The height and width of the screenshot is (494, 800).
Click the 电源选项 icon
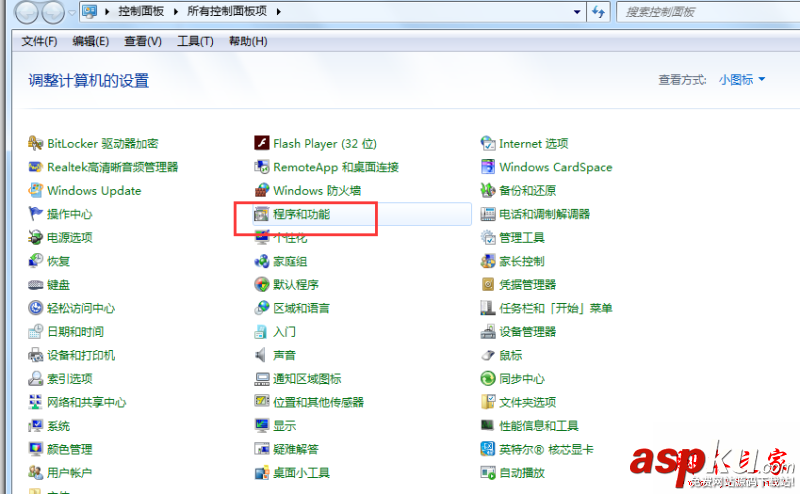[x=35, y=237]
